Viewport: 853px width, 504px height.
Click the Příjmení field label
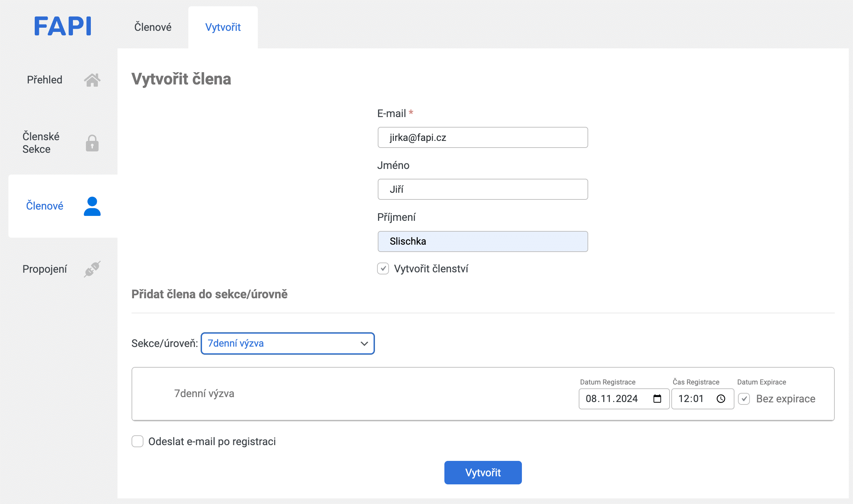396,217
